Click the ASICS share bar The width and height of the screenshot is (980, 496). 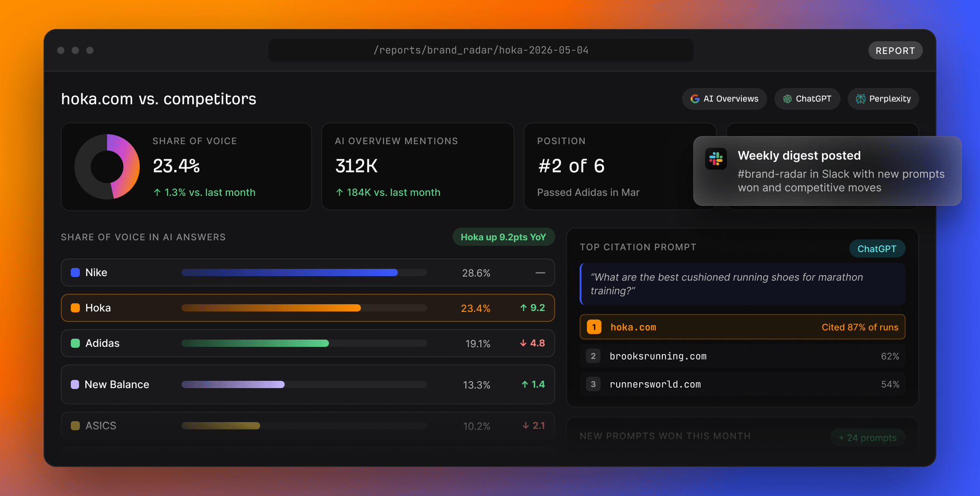click(x=304, y=426)
